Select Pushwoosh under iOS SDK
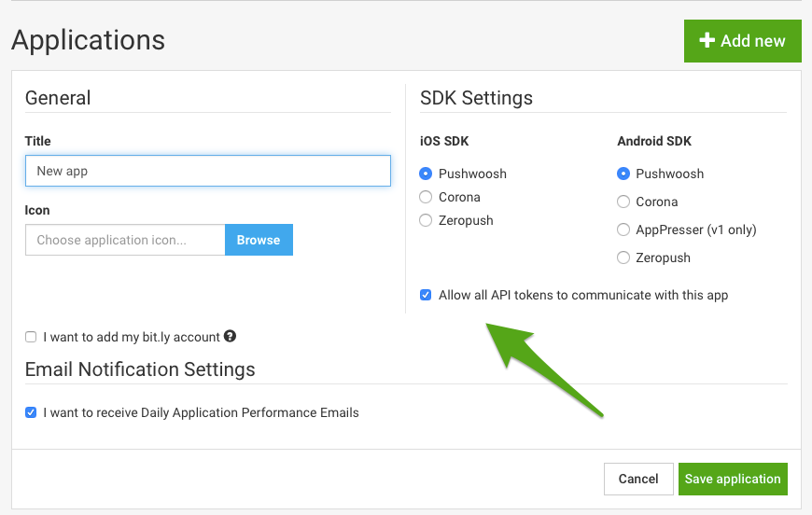 (426, 174)
